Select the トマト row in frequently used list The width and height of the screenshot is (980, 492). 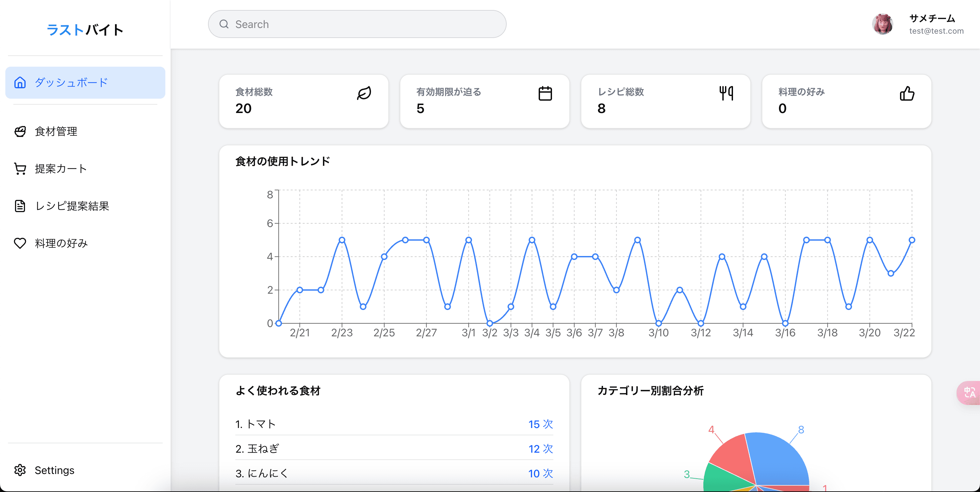point(394,424)
